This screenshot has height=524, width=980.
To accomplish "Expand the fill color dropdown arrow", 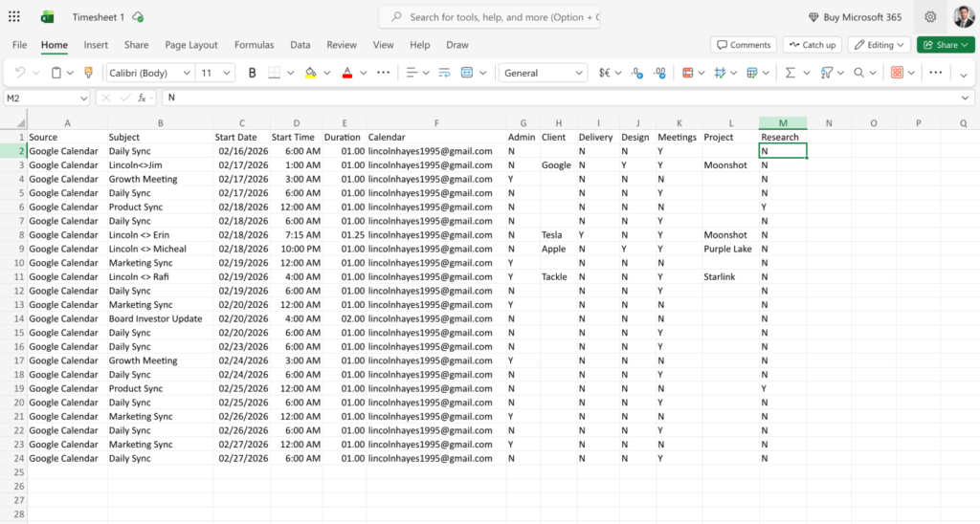I will click(326, 73).
